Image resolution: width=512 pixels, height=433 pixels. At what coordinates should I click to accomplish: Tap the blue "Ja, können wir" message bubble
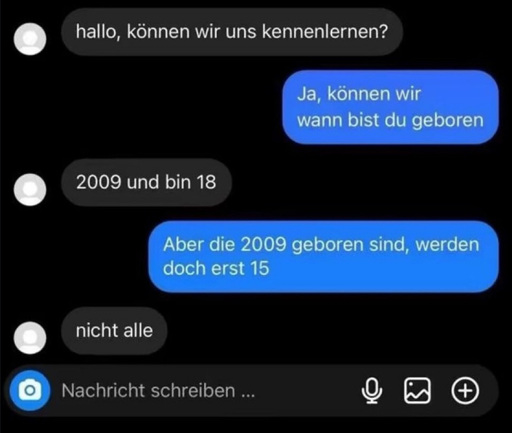point(390,107)
